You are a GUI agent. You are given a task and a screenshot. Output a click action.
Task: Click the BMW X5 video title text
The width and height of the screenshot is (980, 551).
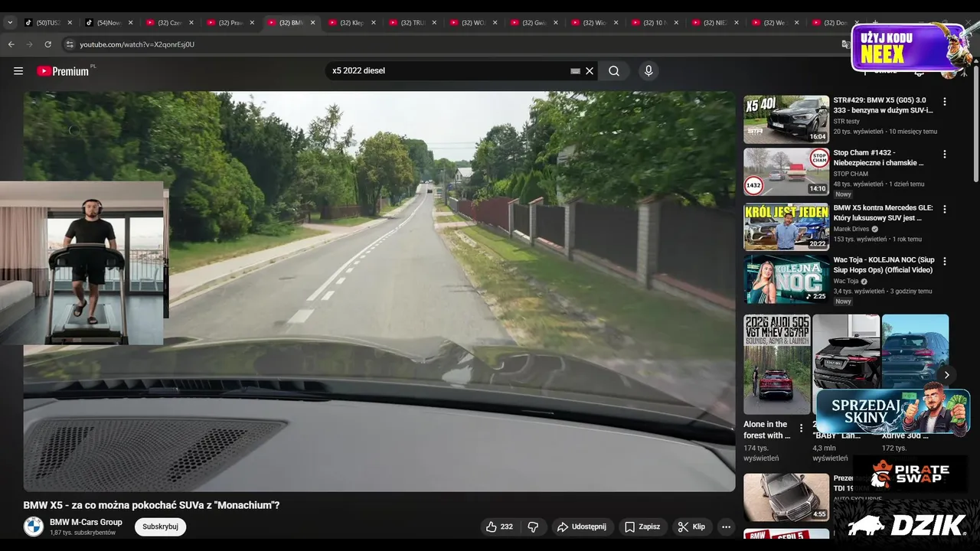(x=152, y=505)
